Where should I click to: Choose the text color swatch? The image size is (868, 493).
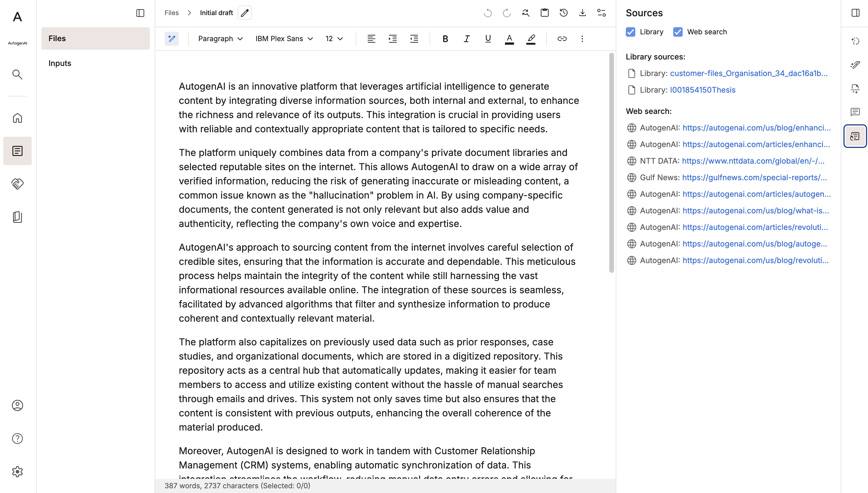click(509, 38)
